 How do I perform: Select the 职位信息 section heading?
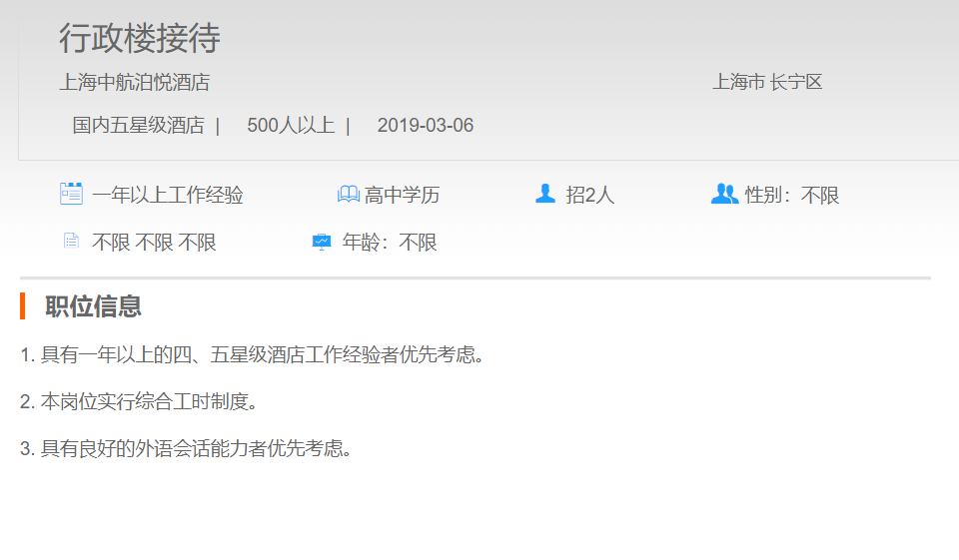tap(93, 306)
